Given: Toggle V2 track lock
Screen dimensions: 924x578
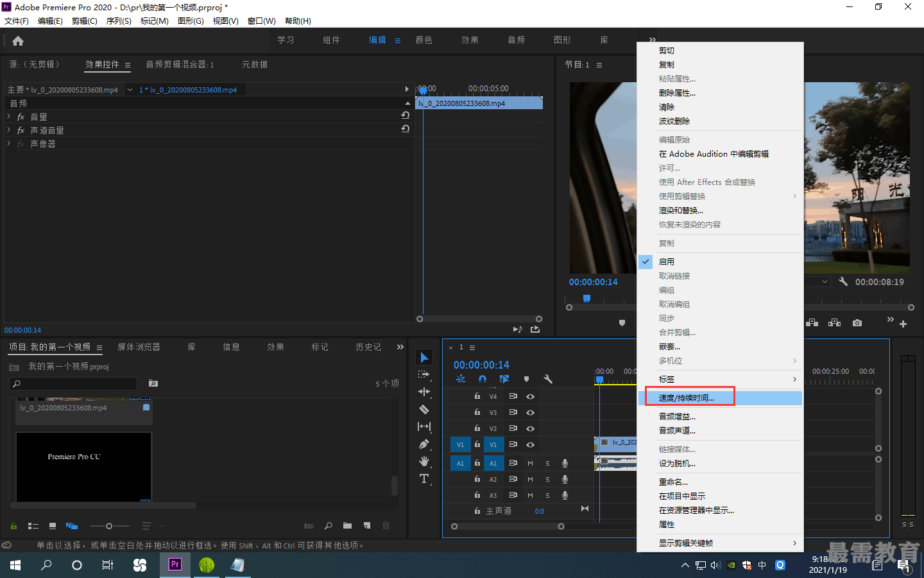Looking at the screenshot, I should 477,428.
